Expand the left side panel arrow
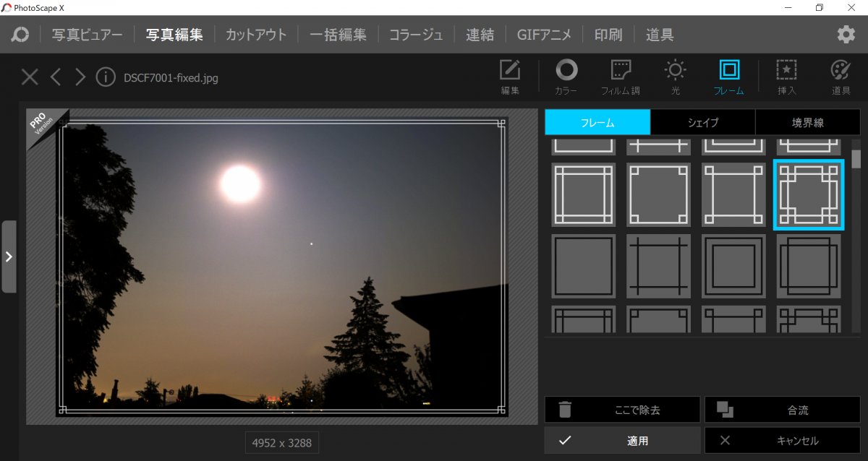This screenshot has height=461, width=868. point(9,257)
